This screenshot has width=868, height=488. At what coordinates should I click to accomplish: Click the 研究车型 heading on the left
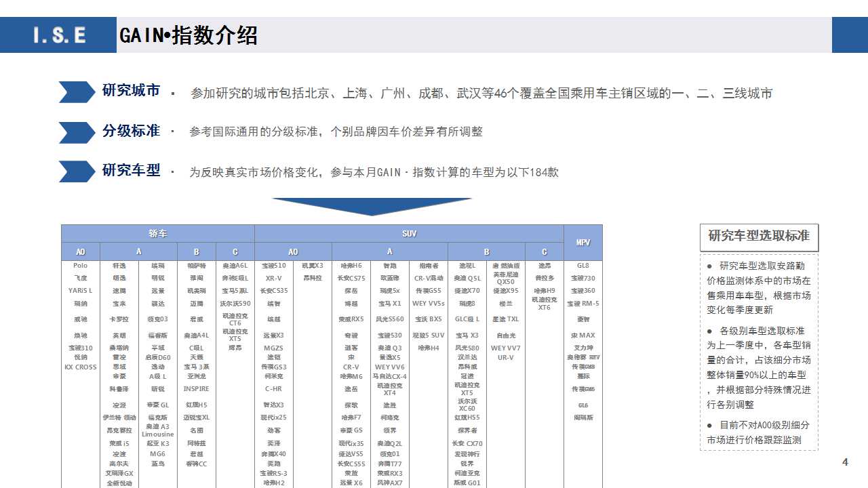coord(131,170)
